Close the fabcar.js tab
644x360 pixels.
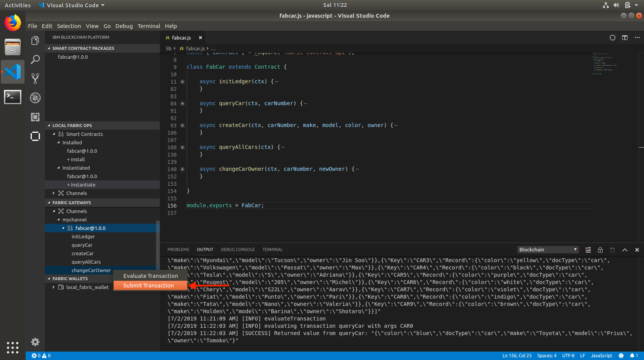pos(200,38)
